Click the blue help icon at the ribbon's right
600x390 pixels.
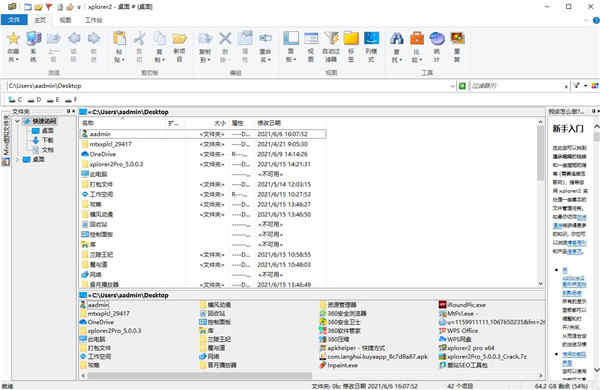click(x=596, y=20)
